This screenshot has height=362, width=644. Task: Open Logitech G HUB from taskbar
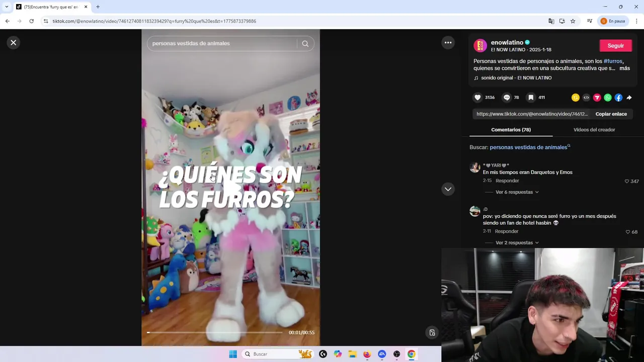(323, 354)
